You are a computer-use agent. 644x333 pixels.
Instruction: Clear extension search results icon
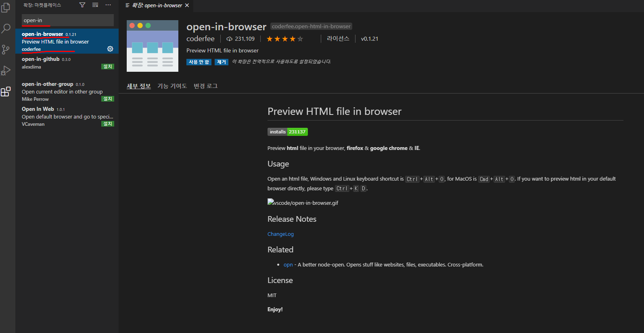95,5
